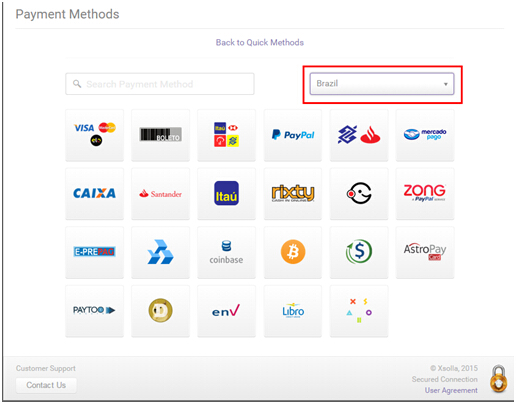Open the Brazil country dropdown
The image size is (516, 404).
(382, 84)
